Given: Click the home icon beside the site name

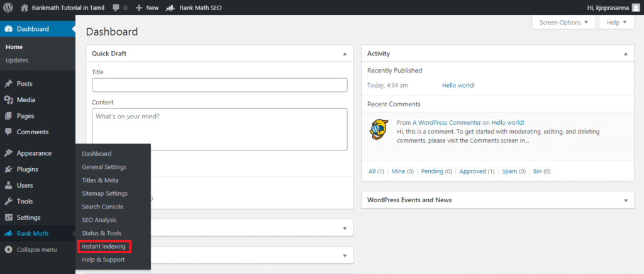Looking at the screenshot, I should [x=25, y=8].
